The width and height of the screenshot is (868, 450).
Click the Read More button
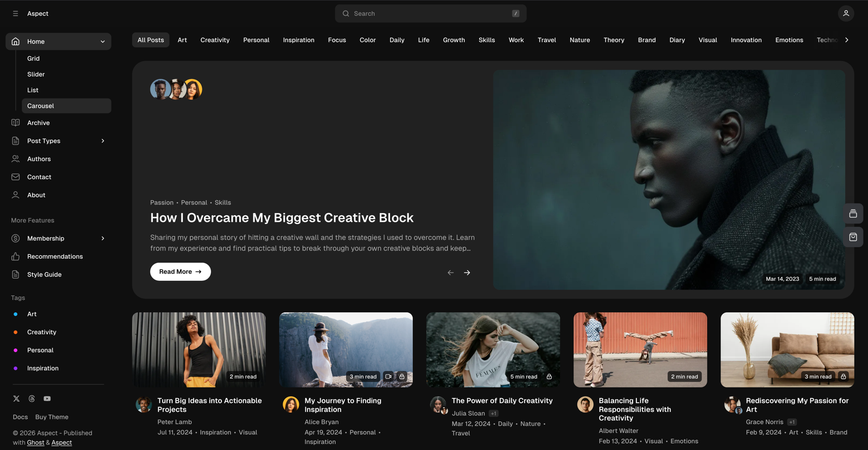pos(181,272)
